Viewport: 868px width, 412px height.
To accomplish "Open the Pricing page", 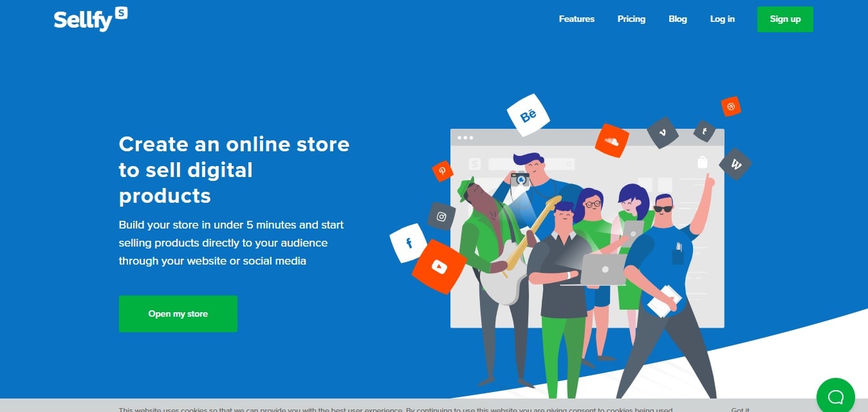I will point(631,19).
